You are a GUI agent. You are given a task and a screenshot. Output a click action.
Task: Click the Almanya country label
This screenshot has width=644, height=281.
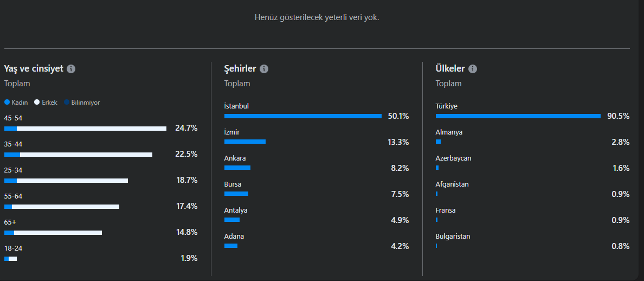click(x=449, y=132)
